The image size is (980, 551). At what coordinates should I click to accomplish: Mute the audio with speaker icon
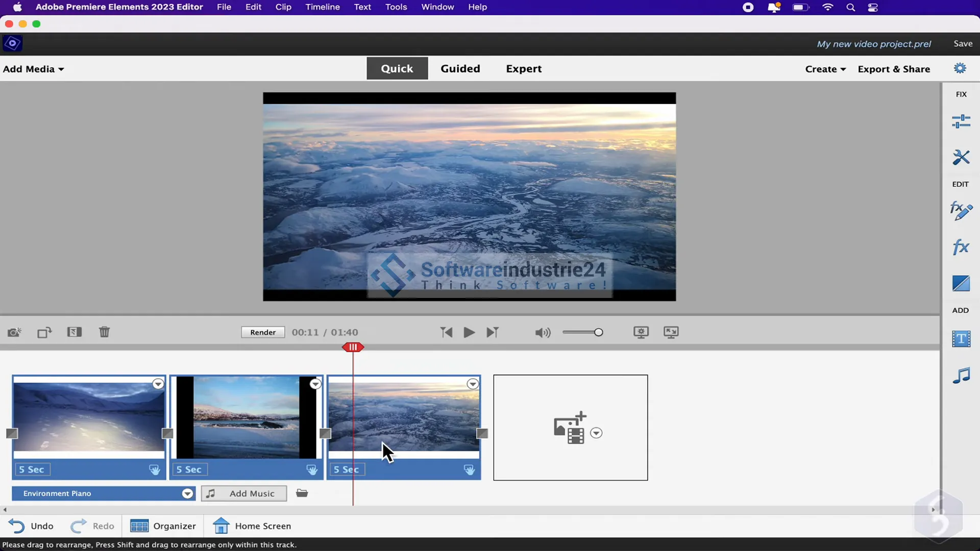tap(543, 333)
